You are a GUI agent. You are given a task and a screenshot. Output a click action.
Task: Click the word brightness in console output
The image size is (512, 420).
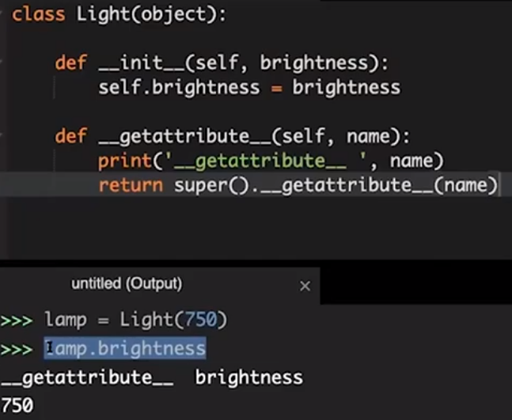point(248,377)
